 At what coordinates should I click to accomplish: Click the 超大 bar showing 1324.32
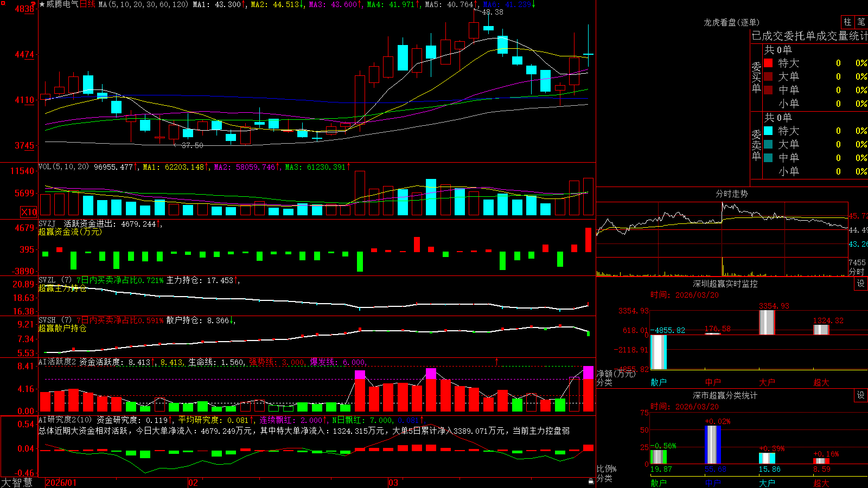pyautogui.click(x=821, y=330)
